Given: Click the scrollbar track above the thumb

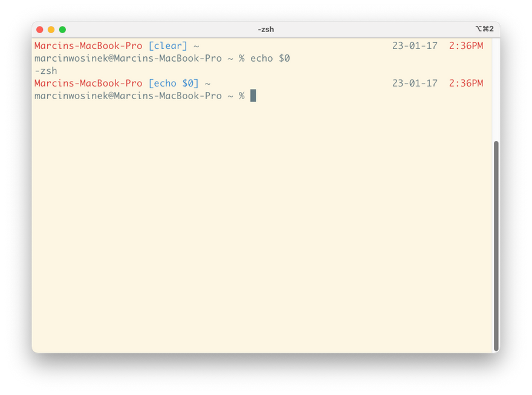Looking at the screenshot, I should pos(496,91).
